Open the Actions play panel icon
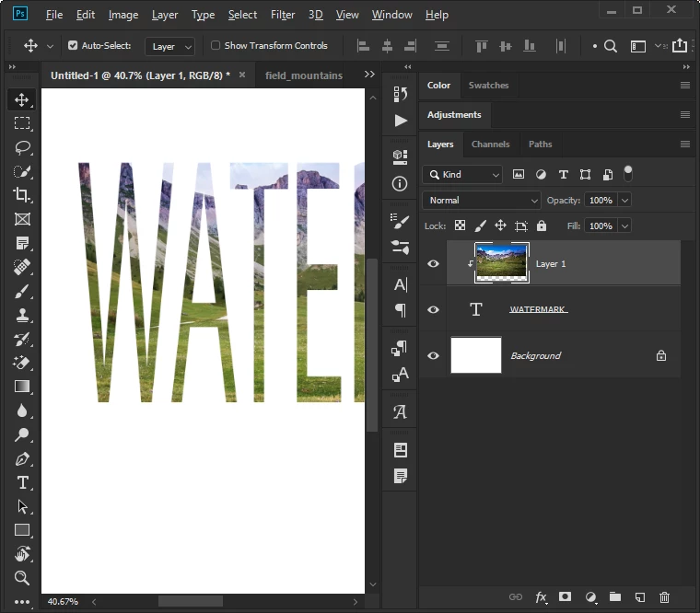Screen dimensions: 700x613 click(400, 121)
